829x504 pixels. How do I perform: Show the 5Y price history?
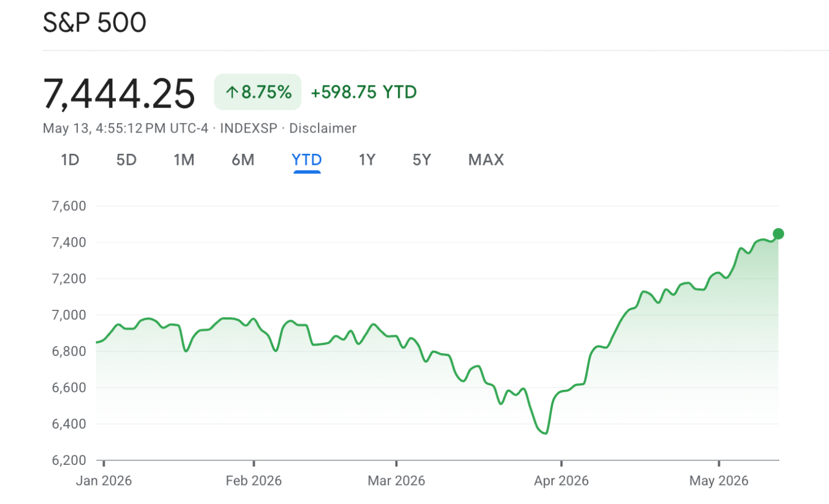point(421,160)
